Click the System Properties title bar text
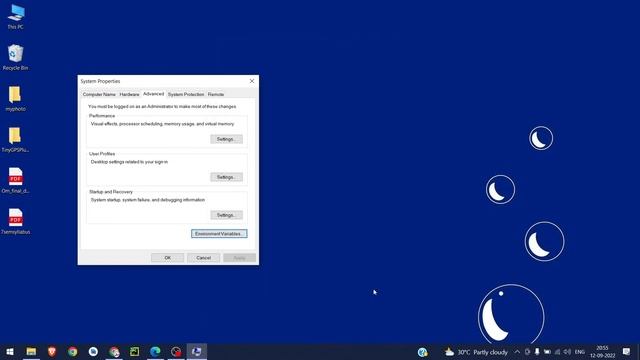The height and width of the screenshot is (360, 640). point(100,81)
